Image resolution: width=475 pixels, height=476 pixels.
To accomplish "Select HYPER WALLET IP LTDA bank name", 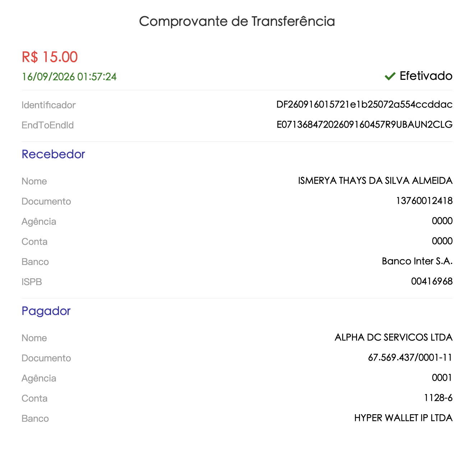I will click(403, 418).
